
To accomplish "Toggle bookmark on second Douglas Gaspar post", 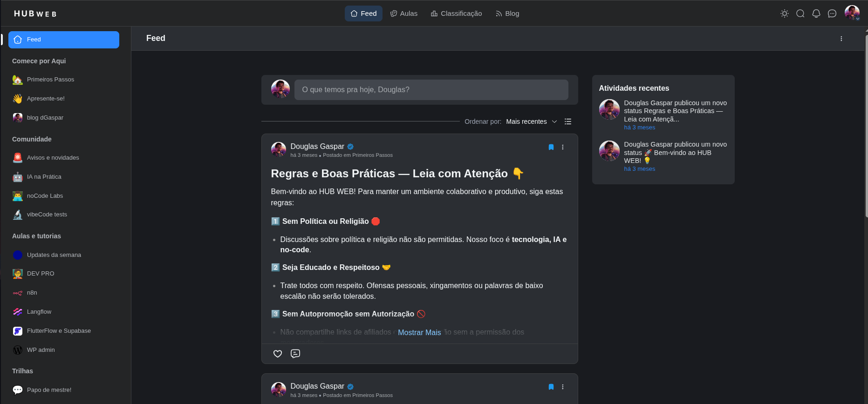I will 551,387.
